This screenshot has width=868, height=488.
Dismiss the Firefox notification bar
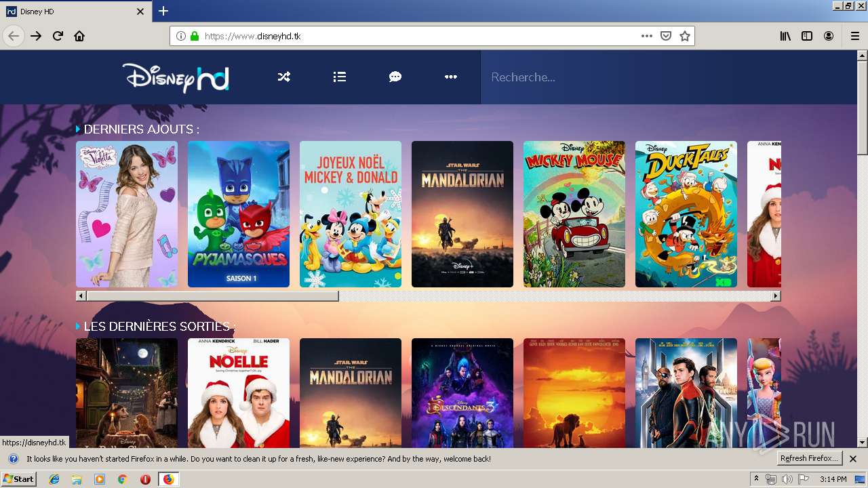tap(853, 459)
